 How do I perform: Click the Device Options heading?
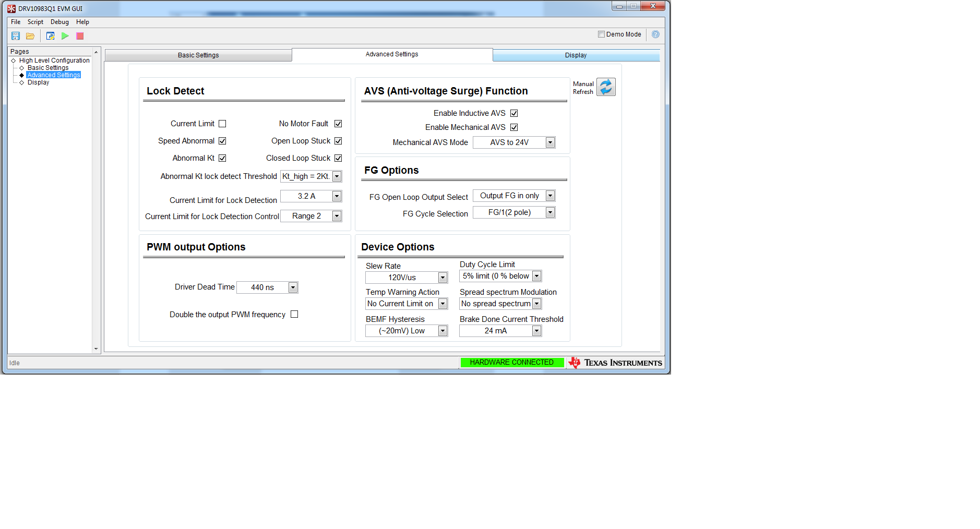(398, 247)
